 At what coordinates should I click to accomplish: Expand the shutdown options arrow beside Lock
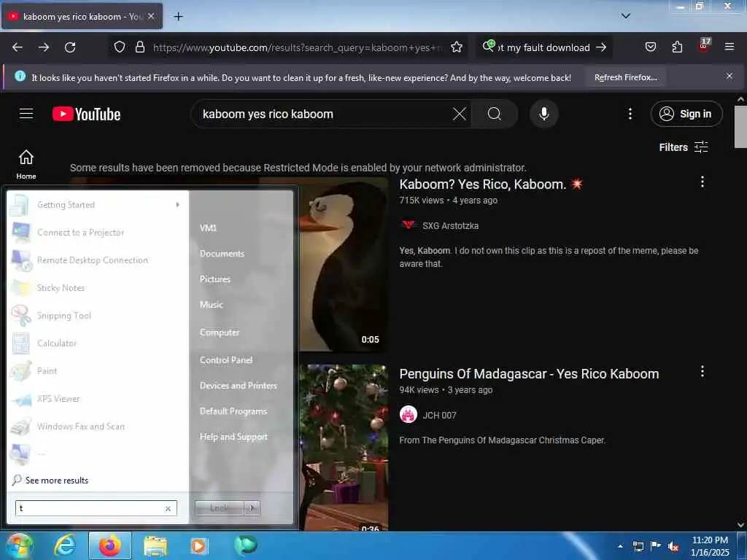click(252, 508)
